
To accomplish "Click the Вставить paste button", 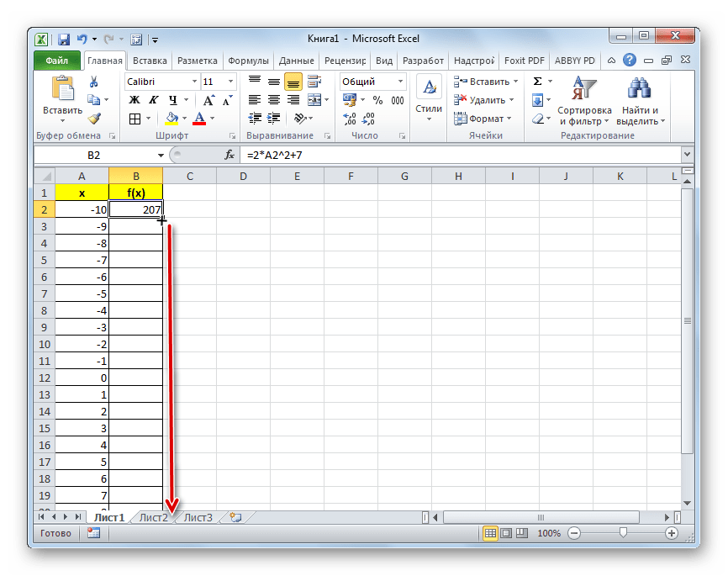I will point(62,98).
